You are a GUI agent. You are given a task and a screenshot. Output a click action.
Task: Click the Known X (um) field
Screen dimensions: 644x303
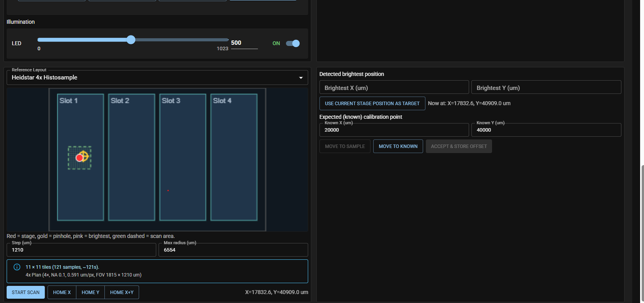click(394, 130)
